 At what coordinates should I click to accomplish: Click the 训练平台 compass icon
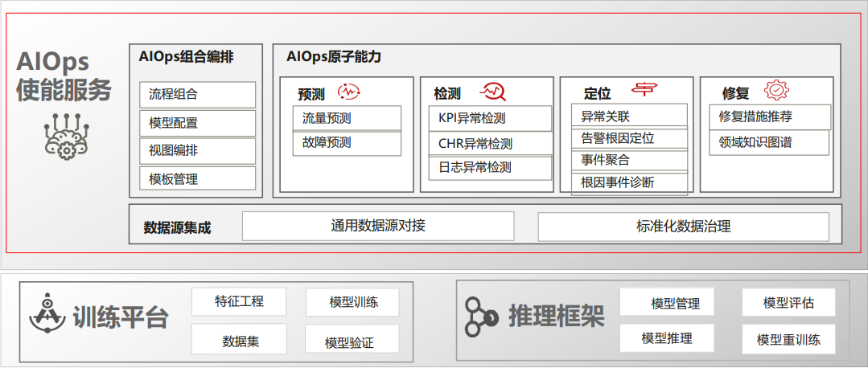(47, 314)
